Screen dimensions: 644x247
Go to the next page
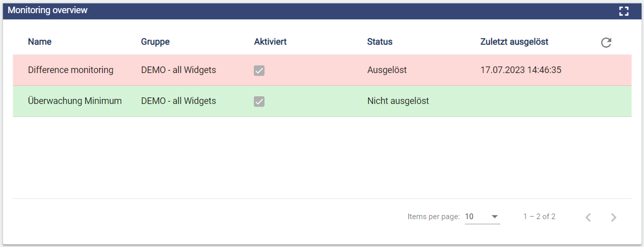(614, 217)
